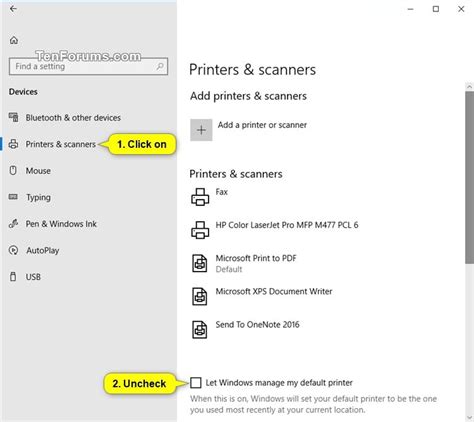Select the Fax device entry
Screen dimensions: 474x422
pyautogui.click(x=222, y=192)
